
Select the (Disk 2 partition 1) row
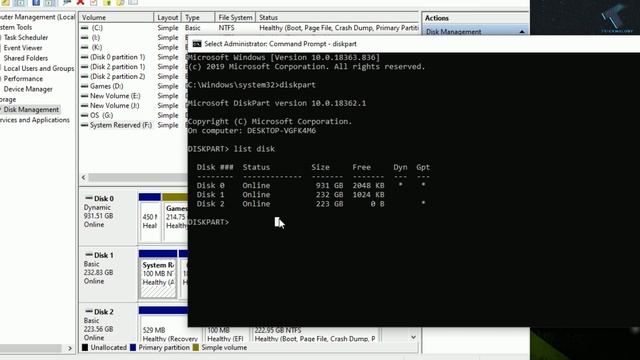(x=118, y=67)
